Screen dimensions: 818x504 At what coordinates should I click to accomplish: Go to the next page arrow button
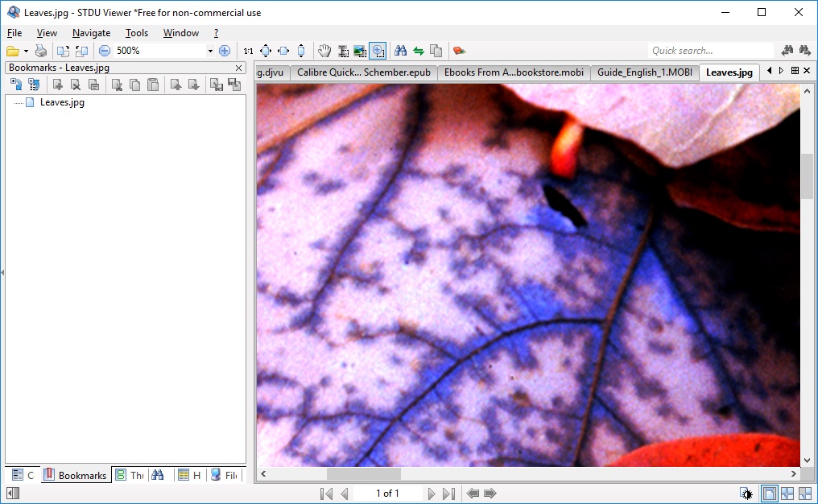pyautogui.click(x=432, y=493)
